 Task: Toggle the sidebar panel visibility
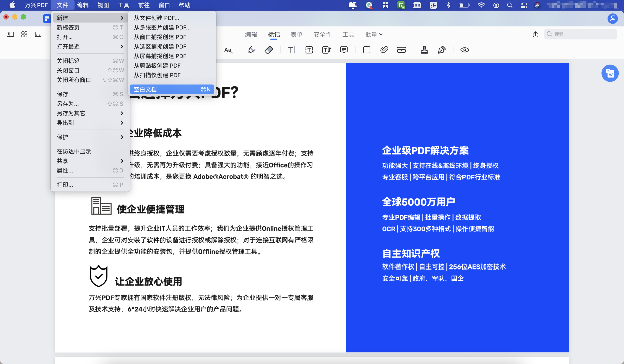[10, 34]
